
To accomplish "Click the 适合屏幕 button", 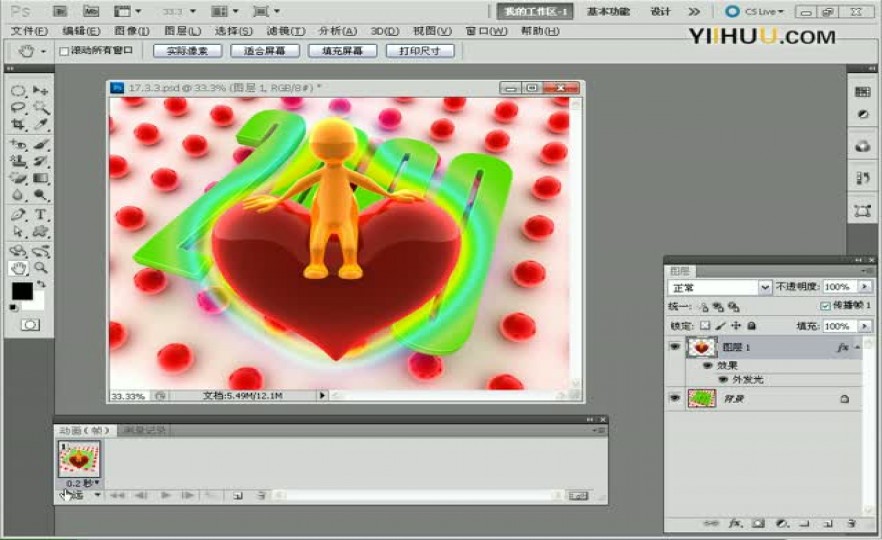I will pos(264,51).
